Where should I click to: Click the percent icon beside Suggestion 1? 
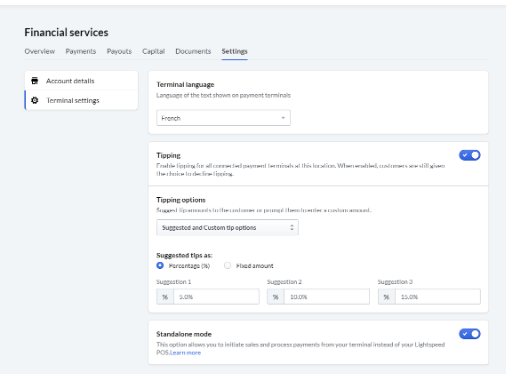click(165, 297)
